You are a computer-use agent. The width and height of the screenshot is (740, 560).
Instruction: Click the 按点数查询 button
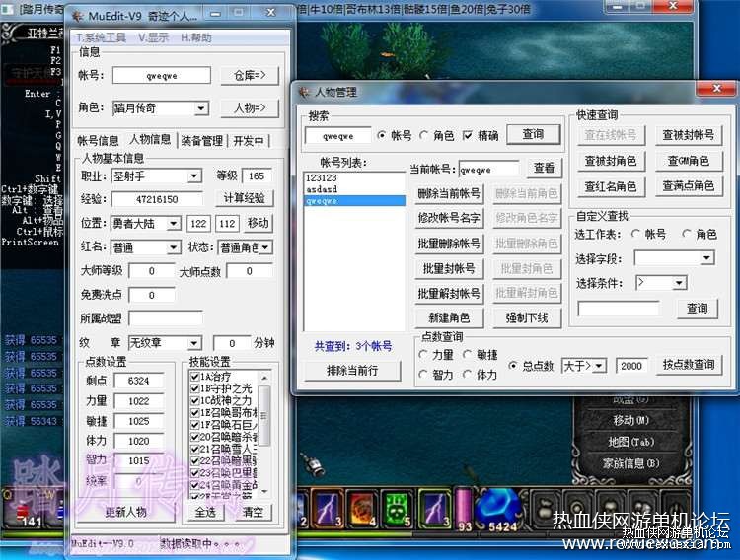(x=689, y=365)
